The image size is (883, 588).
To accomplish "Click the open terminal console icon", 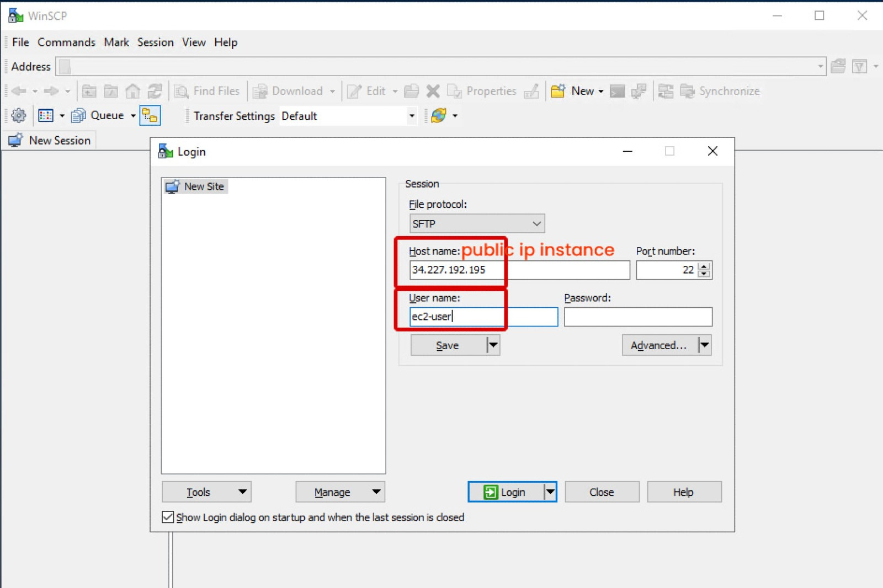I will pyautogui.click(x=617, y=91).
